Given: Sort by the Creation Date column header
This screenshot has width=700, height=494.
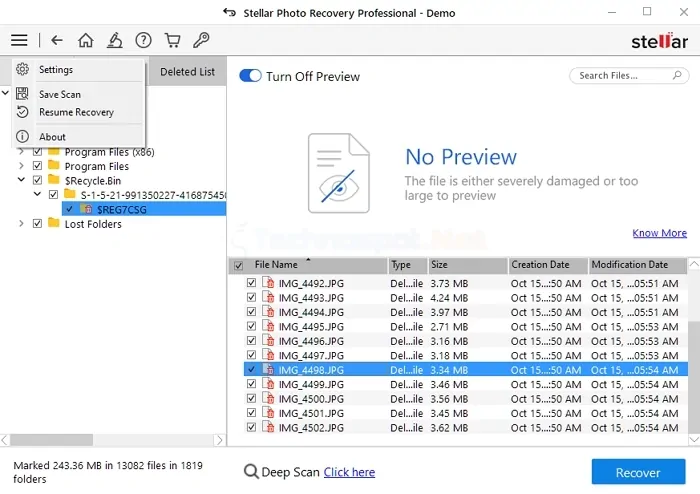Looking at the screenshot, I should point(548,265).
